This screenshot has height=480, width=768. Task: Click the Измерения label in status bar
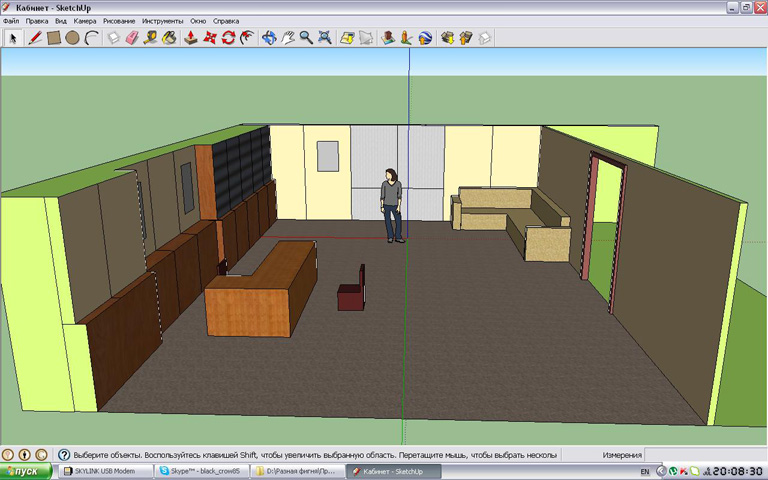tap(622, 455)
